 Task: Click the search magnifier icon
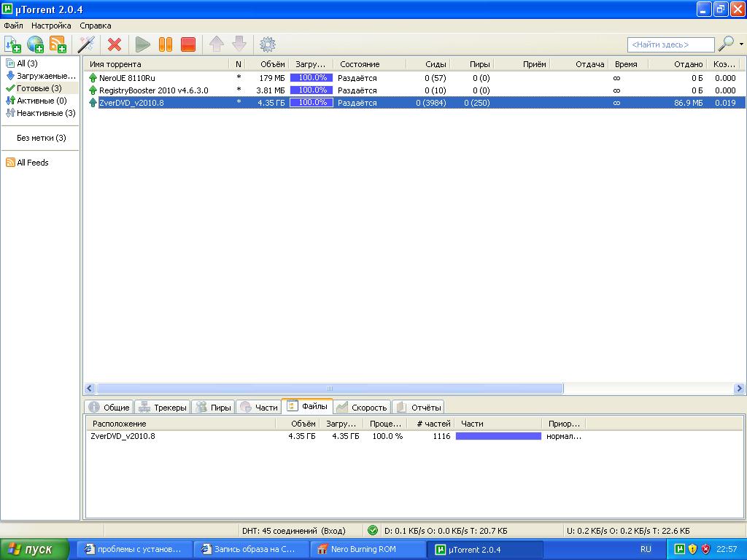[726, 44]
